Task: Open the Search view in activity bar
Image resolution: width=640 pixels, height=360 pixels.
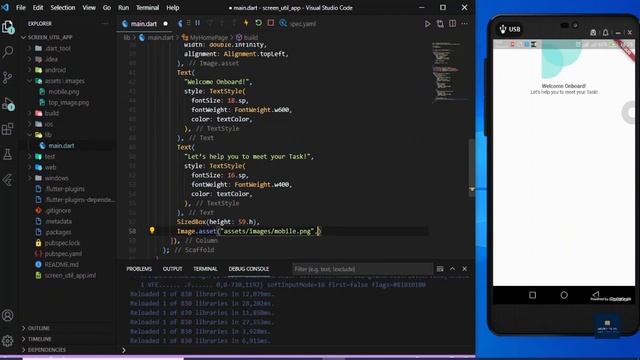Action: [8, 52]
